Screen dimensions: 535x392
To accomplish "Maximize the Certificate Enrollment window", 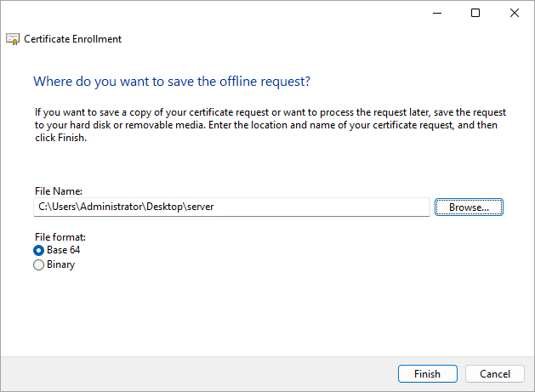I will point(475,13).
